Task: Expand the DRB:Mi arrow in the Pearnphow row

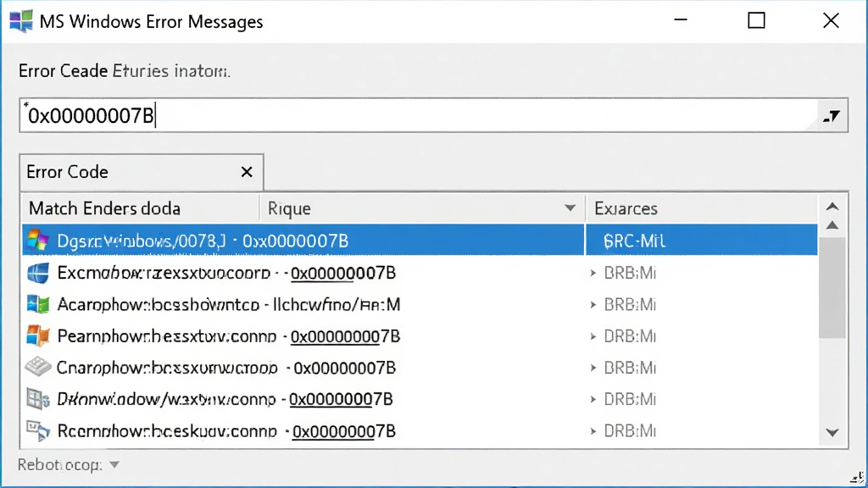Action: (x=593, y=336)
